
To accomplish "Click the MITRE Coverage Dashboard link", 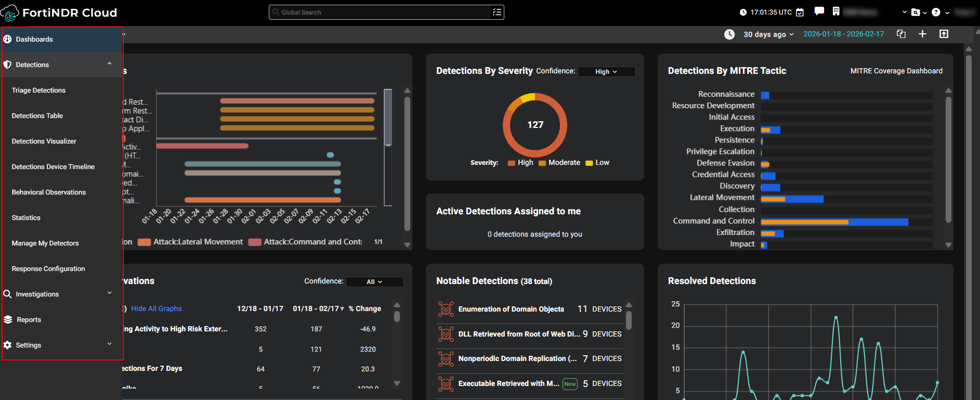I will point(896,71).
